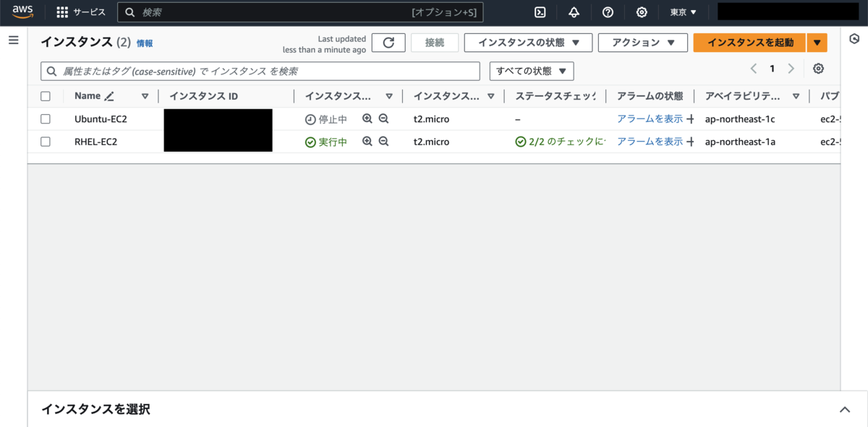
Task: Go to the previous page arrow
Action: point(754,69)
